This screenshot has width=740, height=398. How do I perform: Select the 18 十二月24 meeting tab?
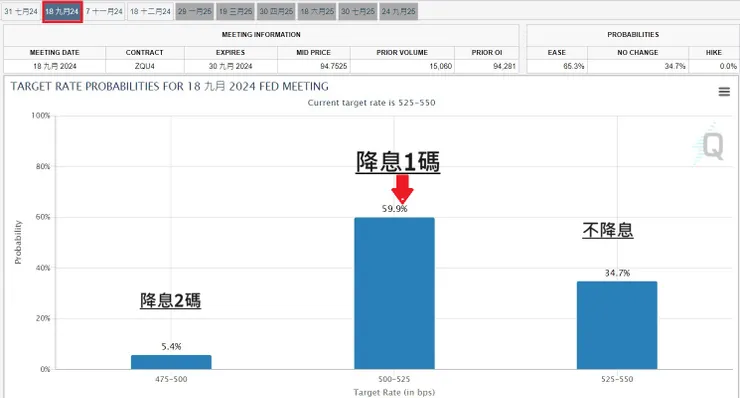[150, 11]
